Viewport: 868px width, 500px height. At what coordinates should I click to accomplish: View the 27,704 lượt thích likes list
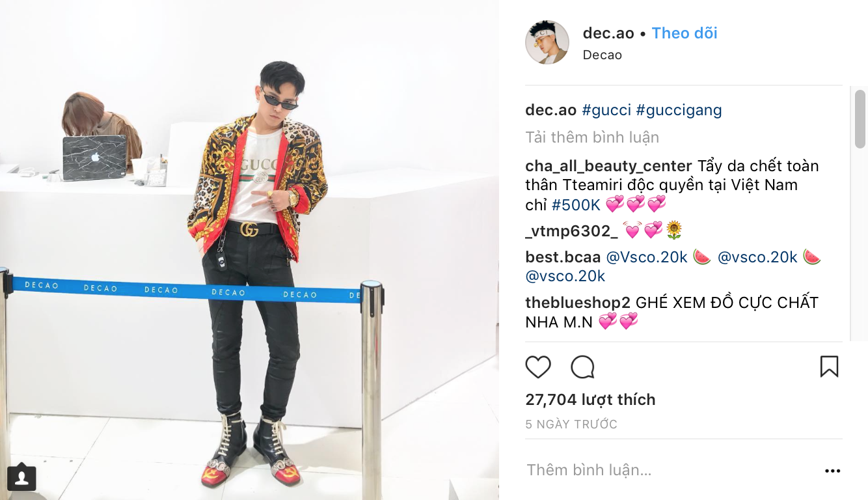coord(590,400)
